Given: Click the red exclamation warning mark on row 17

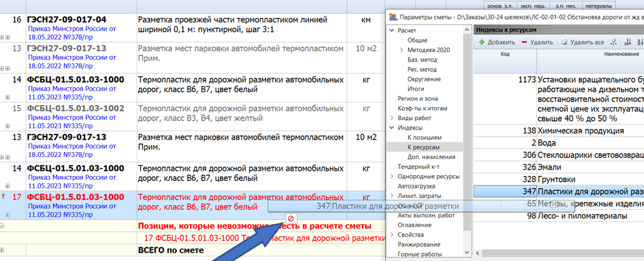Looking at the screenshot, I should (x=4, y=197).
